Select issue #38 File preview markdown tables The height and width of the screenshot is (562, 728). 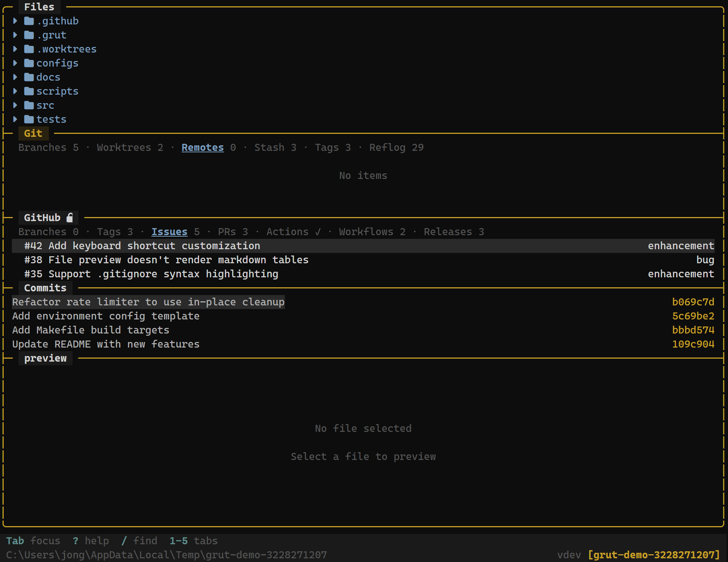[x=363, y=260]
